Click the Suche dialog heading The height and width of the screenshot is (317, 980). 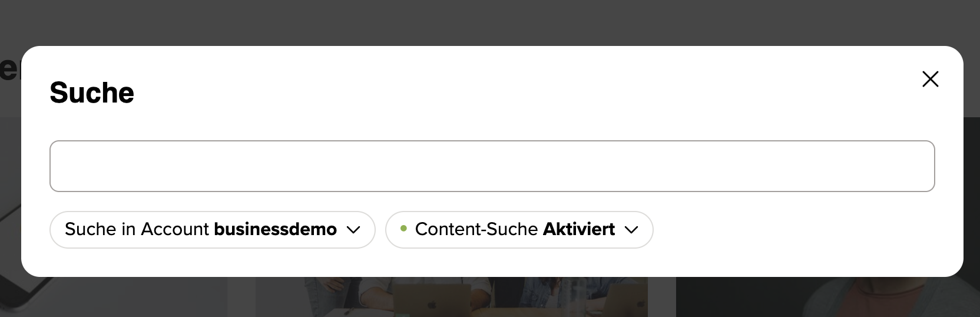(92, 93)
